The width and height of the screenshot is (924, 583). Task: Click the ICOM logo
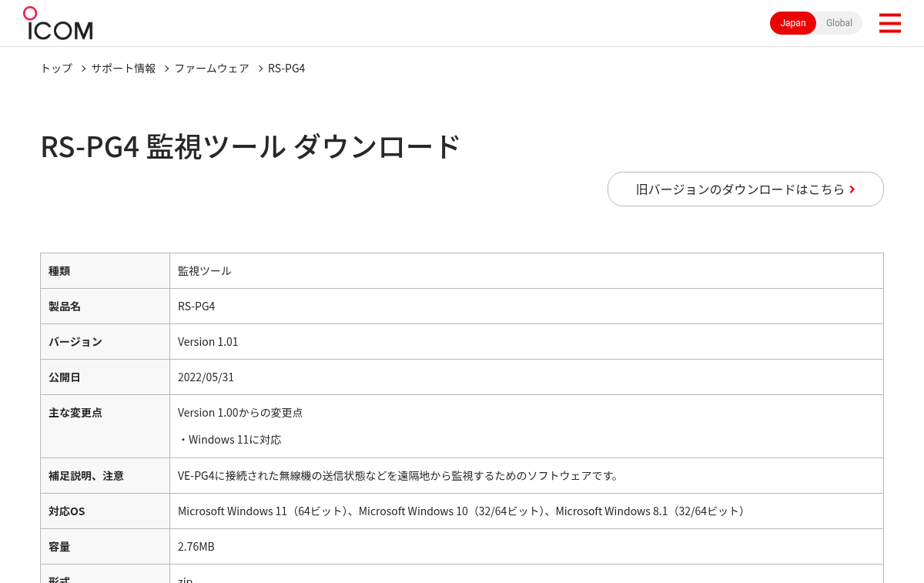(58, 23)
